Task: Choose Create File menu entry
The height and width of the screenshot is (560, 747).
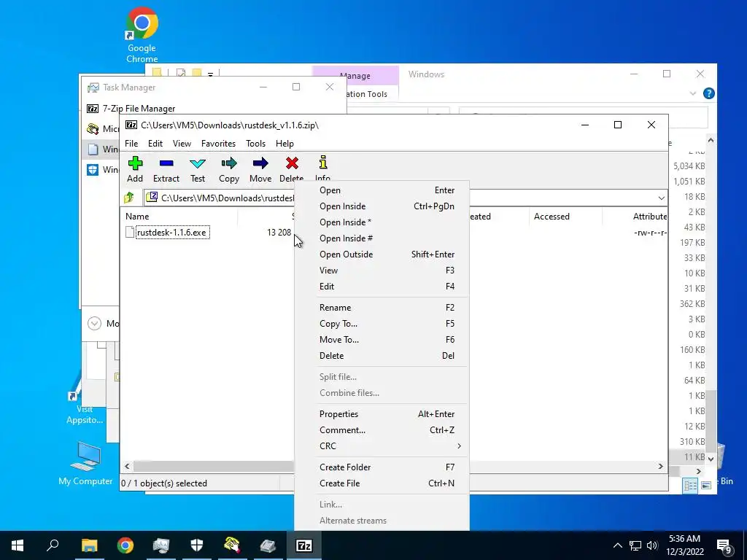Action: pos(382,483)
